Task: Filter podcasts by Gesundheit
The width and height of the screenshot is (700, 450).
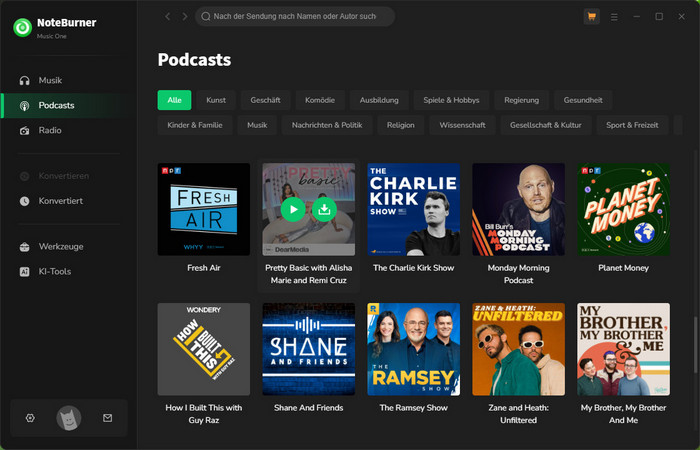Action: pos(583,100)
